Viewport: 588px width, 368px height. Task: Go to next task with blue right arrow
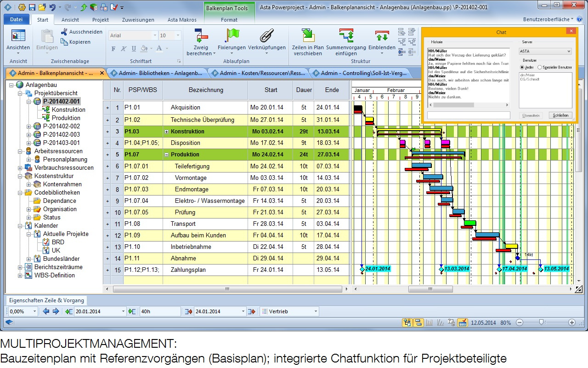click(x=56, y=311)
